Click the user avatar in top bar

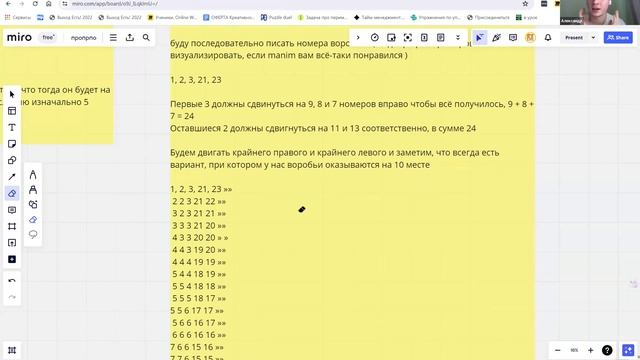pyautogui.click(x=530, y=38)
